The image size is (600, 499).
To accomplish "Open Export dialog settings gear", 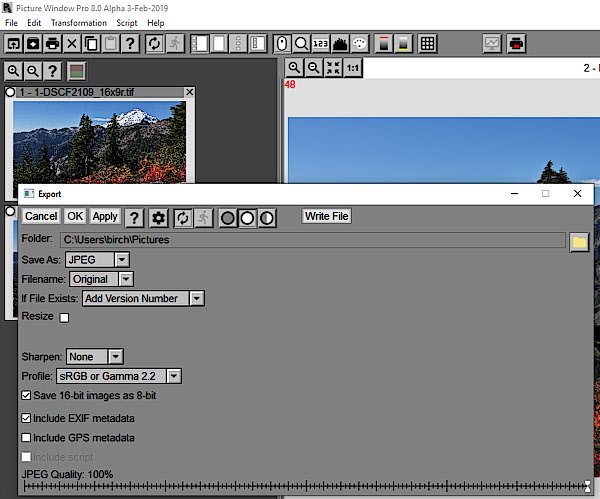I will pos(158,218).
